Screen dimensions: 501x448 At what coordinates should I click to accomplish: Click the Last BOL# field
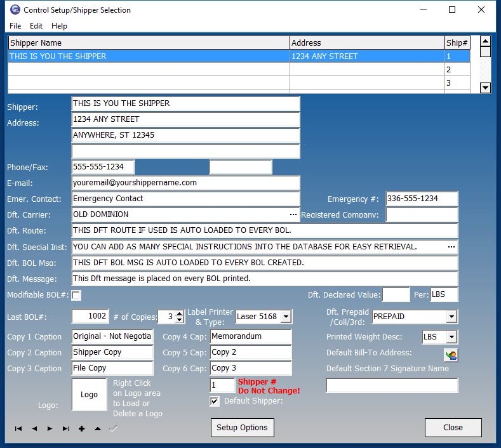tap(90, 317)
